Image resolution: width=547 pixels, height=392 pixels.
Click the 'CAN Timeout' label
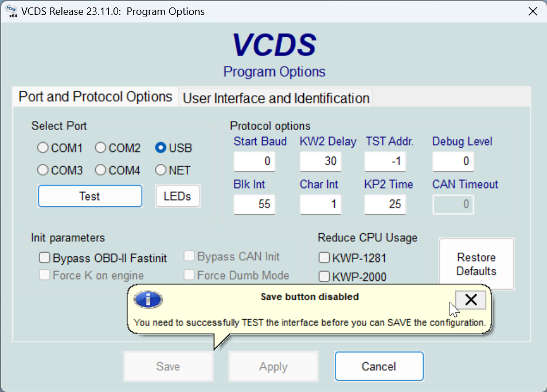click(x=465, y=184)
